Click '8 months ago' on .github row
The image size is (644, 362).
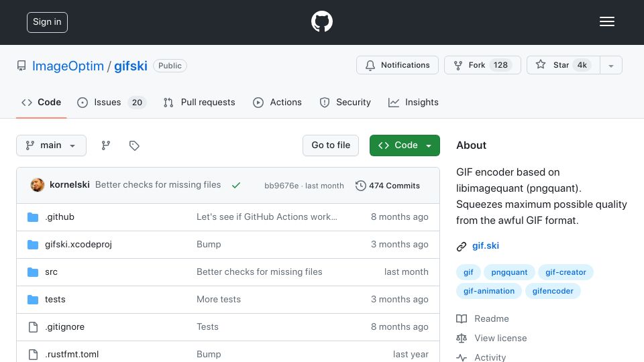400,217
